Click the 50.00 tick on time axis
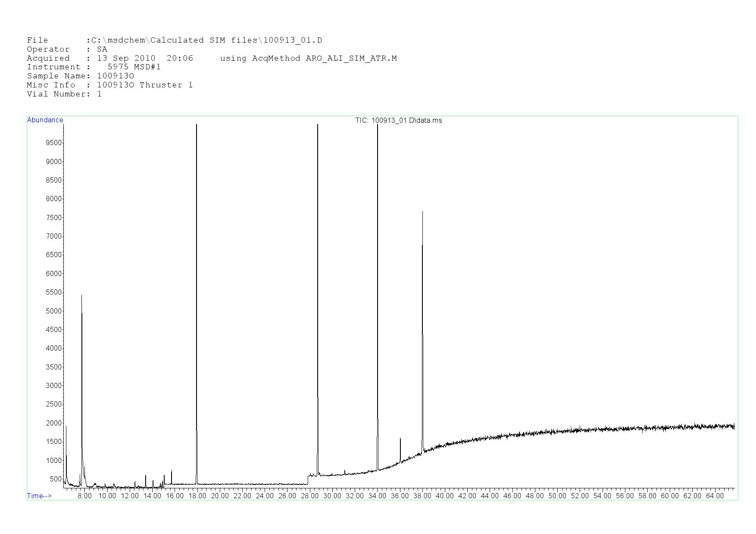The image size is (756, 534). click(557, 496)
